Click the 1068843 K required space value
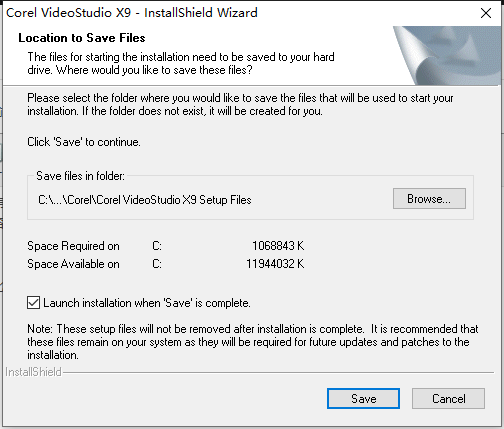The height and width of the screenshot is (429, 504). coord(278,246)
